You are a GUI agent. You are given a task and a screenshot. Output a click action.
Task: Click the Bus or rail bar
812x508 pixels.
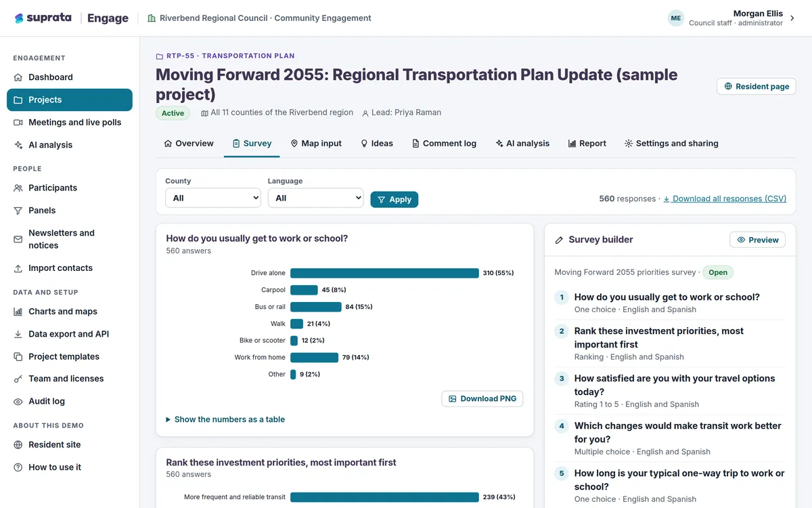click(x=316, y=307)
